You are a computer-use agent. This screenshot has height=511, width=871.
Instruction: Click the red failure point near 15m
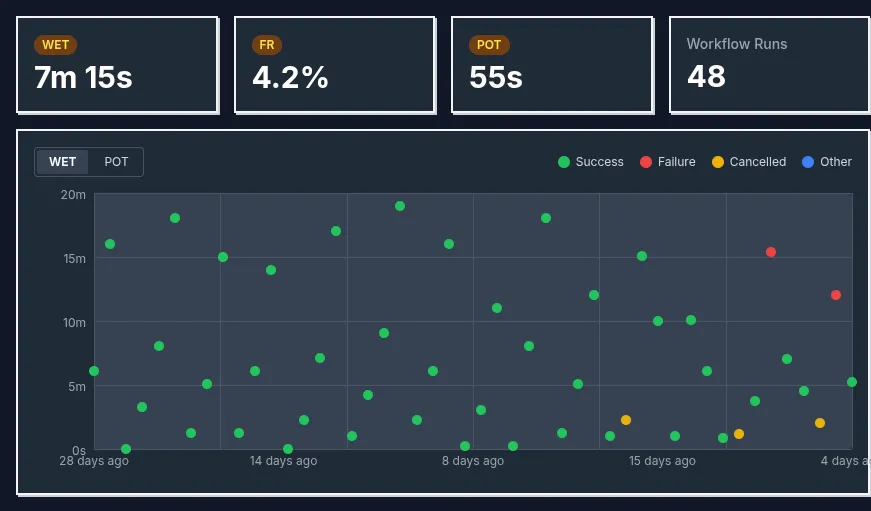coord(771,252)
